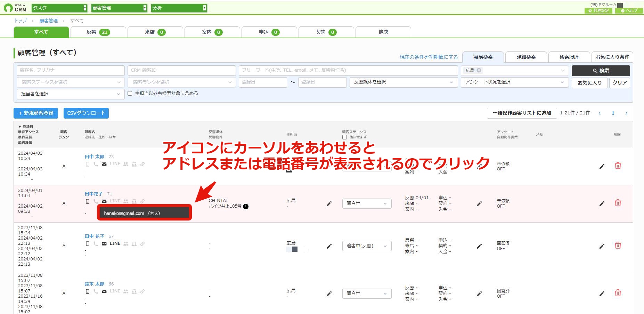Toggle the 他決含まず checkbox
The width and height of the screenshot is (644, 314).
click(344, 137)
